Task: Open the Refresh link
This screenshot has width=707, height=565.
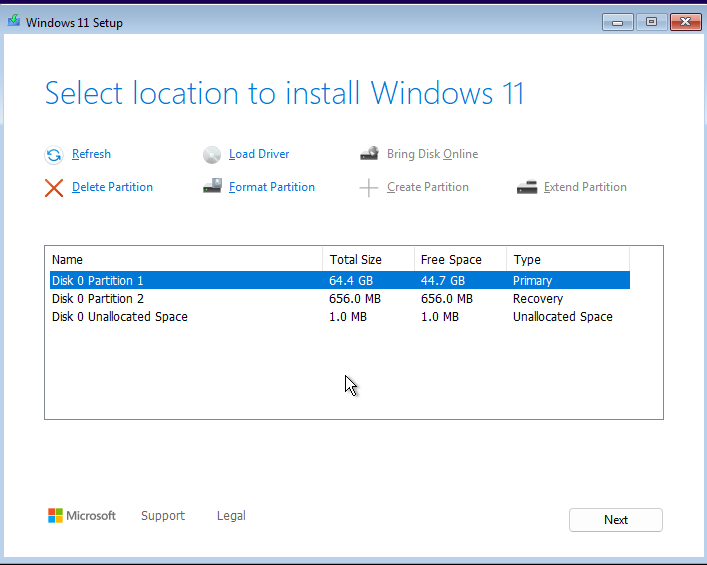Action: tap(91, 154)
